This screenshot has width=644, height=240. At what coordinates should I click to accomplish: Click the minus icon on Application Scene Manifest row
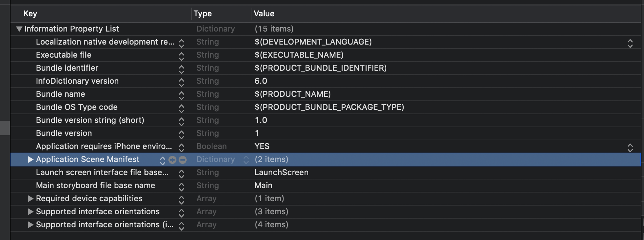click(183, 160)
